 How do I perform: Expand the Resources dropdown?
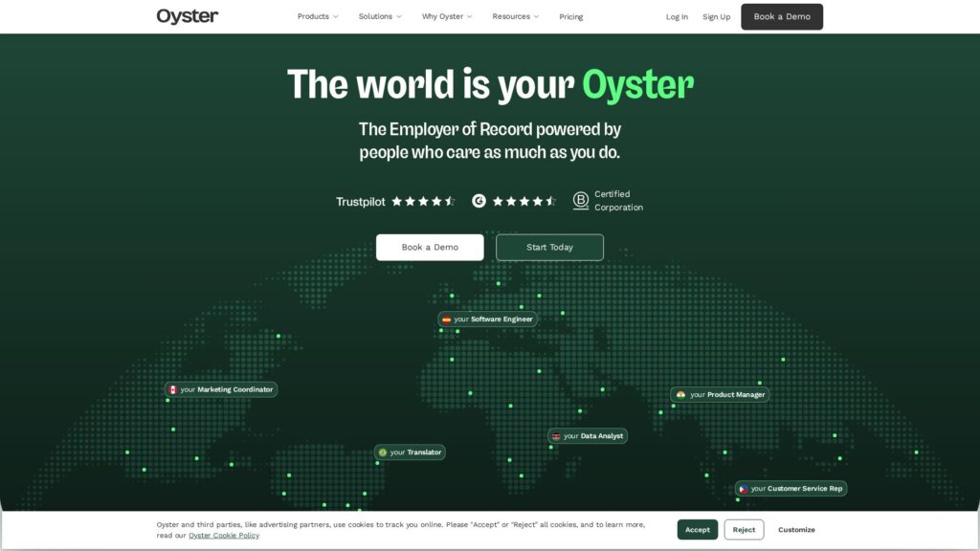[x=516, y=16]
